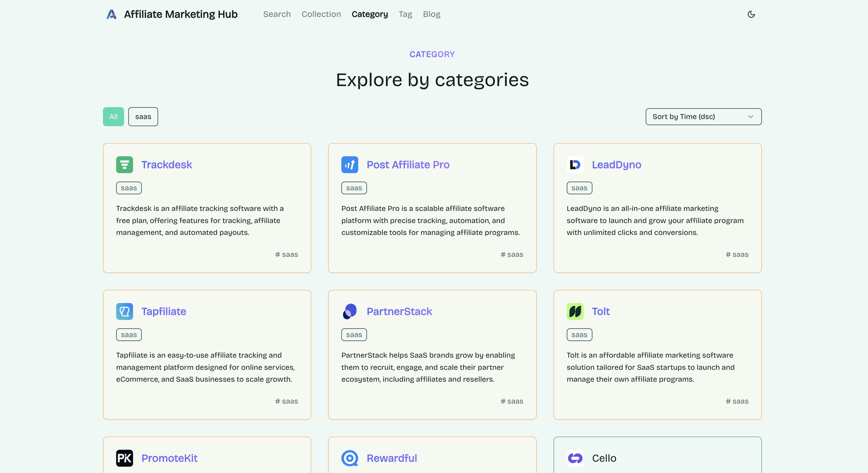868x473 pixels.
Task: Click the Rewardful logo icon
Action: coord(350,458)
